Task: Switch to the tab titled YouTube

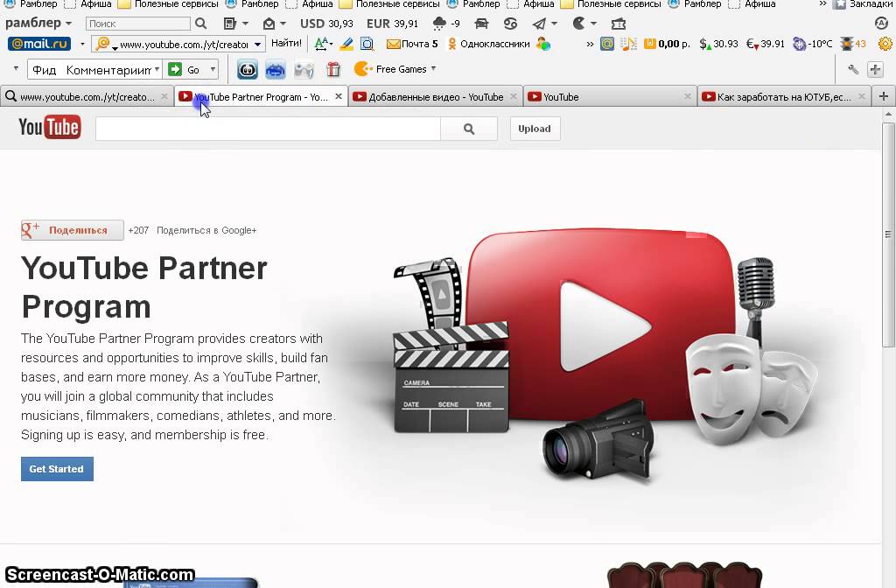Action: [x=610, y=96]
